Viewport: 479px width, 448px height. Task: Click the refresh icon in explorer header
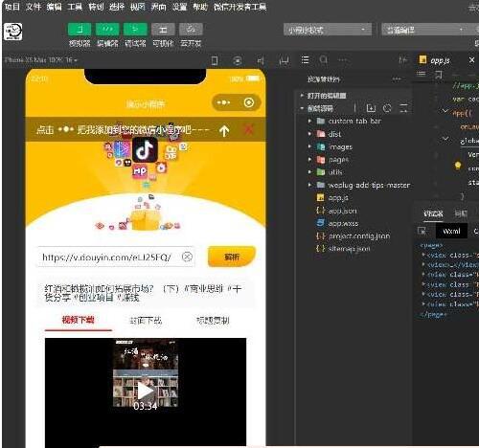pyautogui.click(x=387, y=108)
